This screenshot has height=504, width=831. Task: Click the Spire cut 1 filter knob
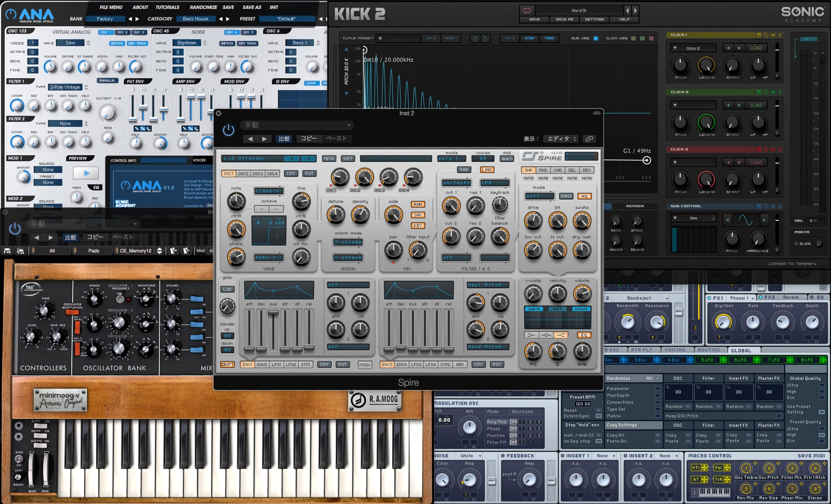pyautogui.click(x=451, y=205)
